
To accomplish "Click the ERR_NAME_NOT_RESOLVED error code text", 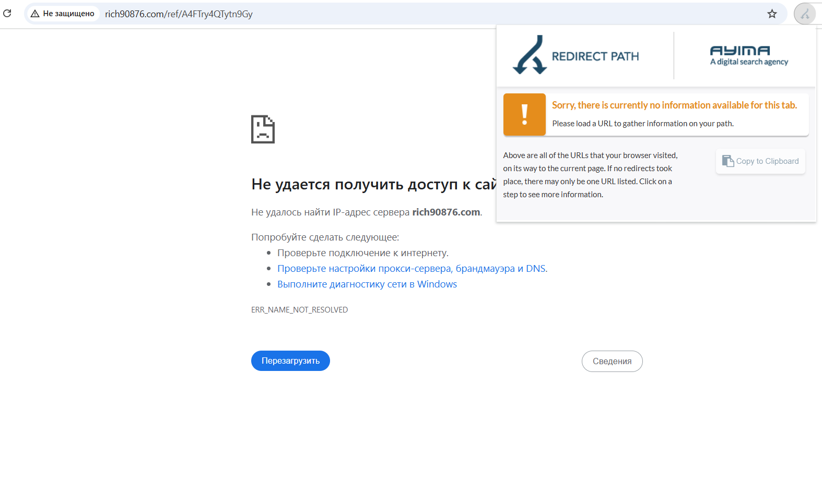I will click(299, 310).
